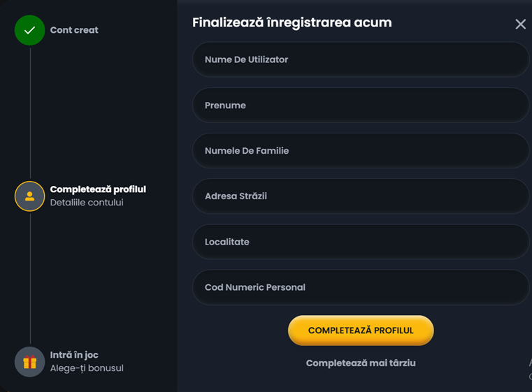Focus the Prenume input field

tap(360, 106)
